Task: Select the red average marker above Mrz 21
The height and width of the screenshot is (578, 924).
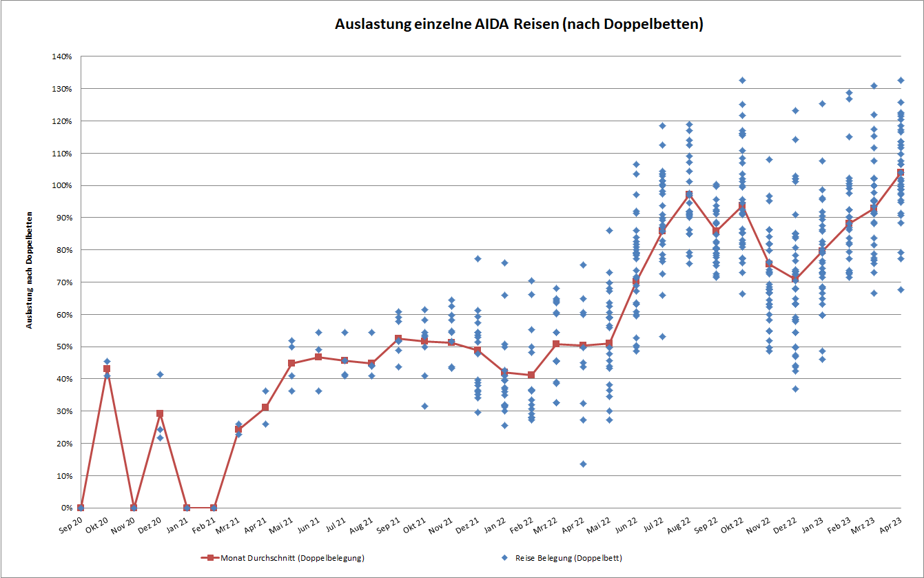Action: (238, 429)
